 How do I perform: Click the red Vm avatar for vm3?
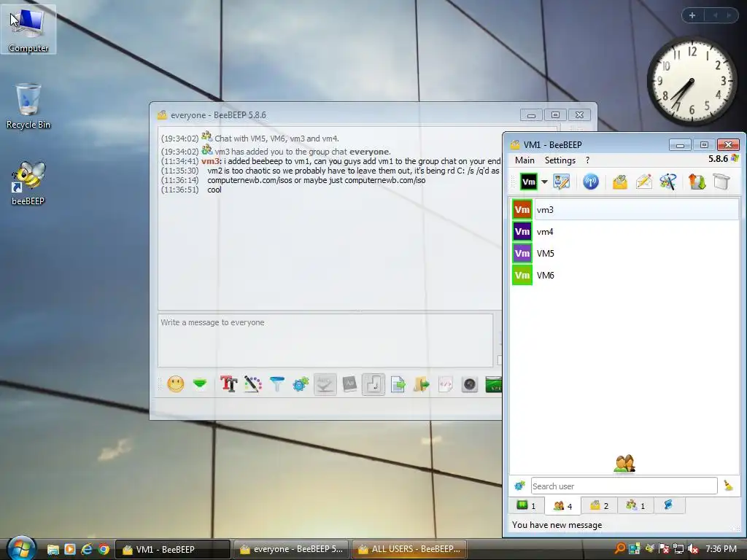point(522,209)
